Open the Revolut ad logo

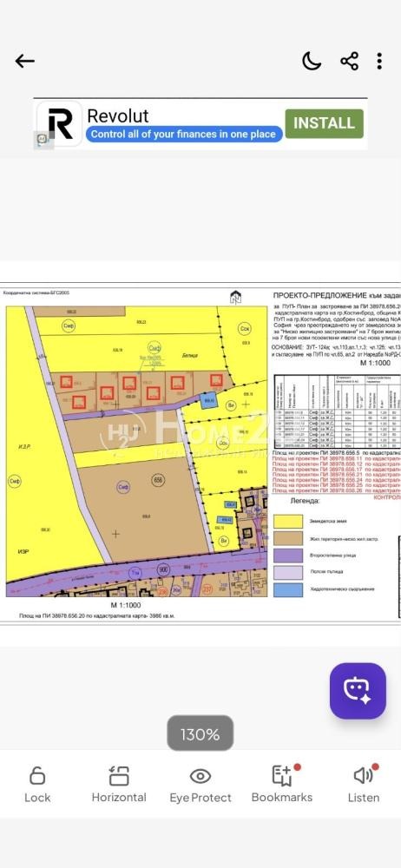tap(59, 123)
